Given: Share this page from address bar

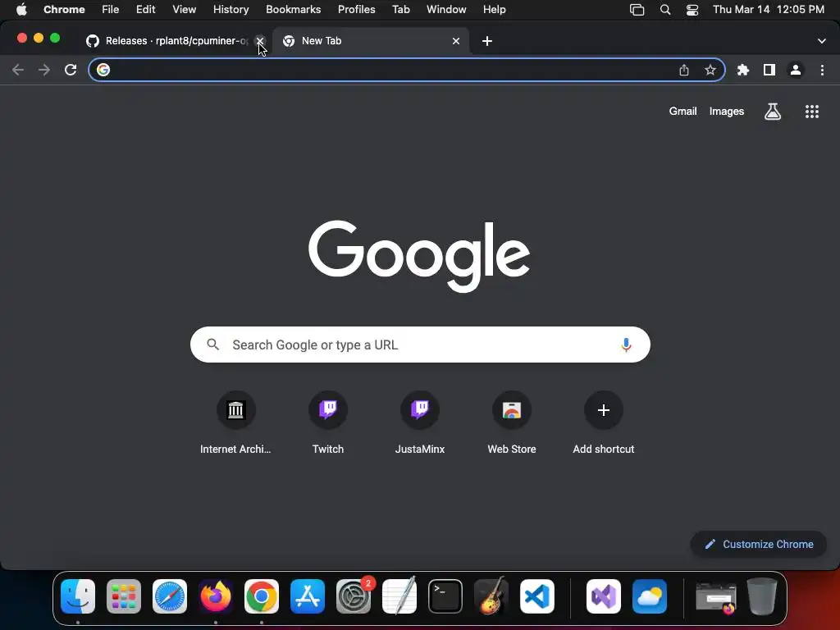Looking at the screenshot, I should click(684, 70).
